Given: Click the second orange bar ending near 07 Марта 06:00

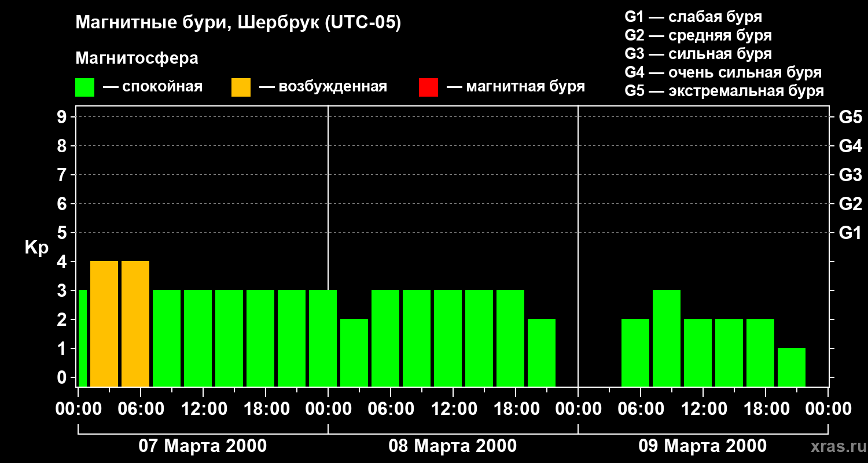Looking at the screenshot, I should click(x=135, y=324).
